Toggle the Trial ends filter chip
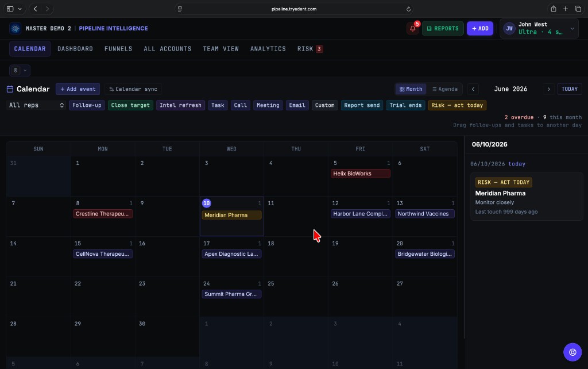Image resolution: width=588 pixels, height=369 pixels. click(x=405, y=105)
